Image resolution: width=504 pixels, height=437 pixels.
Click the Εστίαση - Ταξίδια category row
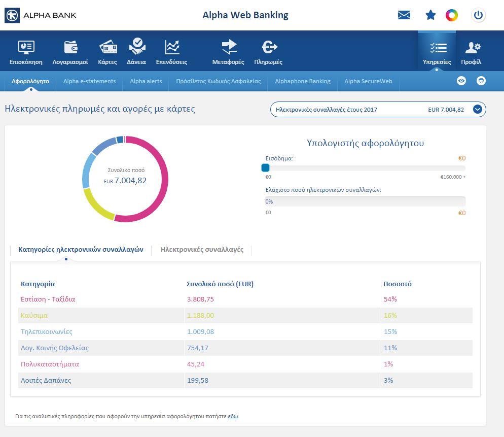tap(245, 299)
